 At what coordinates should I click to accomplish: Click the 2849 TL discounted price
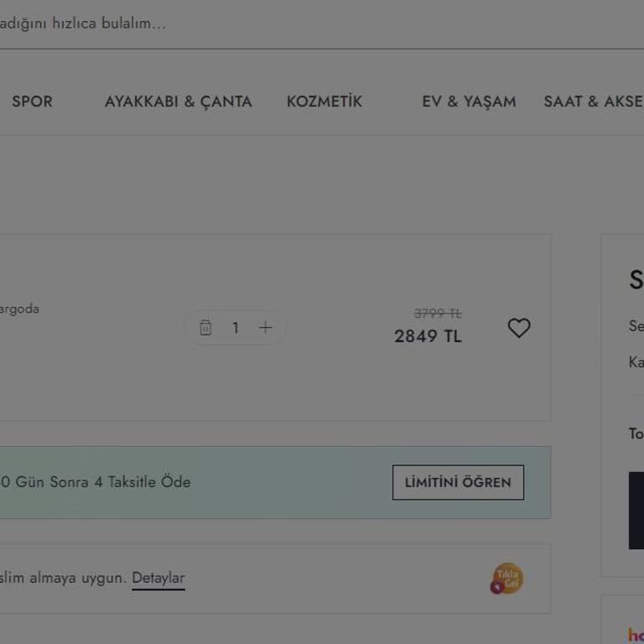point(428,336)
